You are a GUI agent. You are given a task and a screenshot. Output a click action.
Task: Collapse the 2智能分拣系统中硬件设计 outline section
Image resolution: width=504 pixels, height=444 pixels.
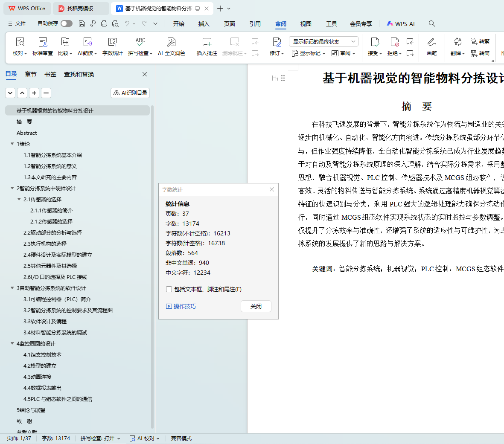[12, 188]
